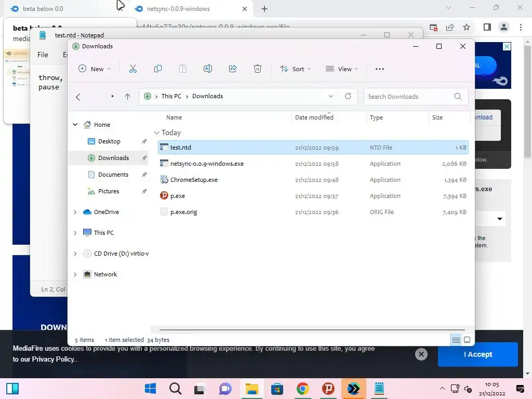Viewport: 532px width, 399px height.
Task: Show hidden system tray icons chevron
Action: coord(442,389)
